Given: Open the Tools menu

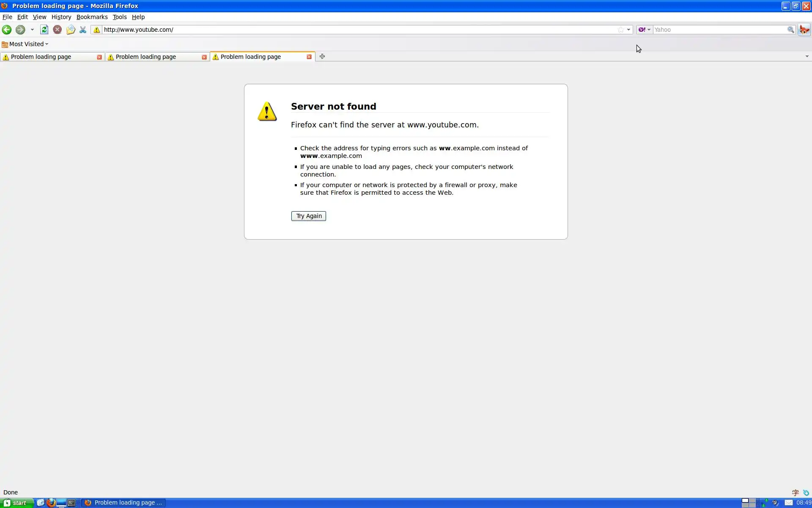Looking at the screenshot, I should click(x=119, y=17).
